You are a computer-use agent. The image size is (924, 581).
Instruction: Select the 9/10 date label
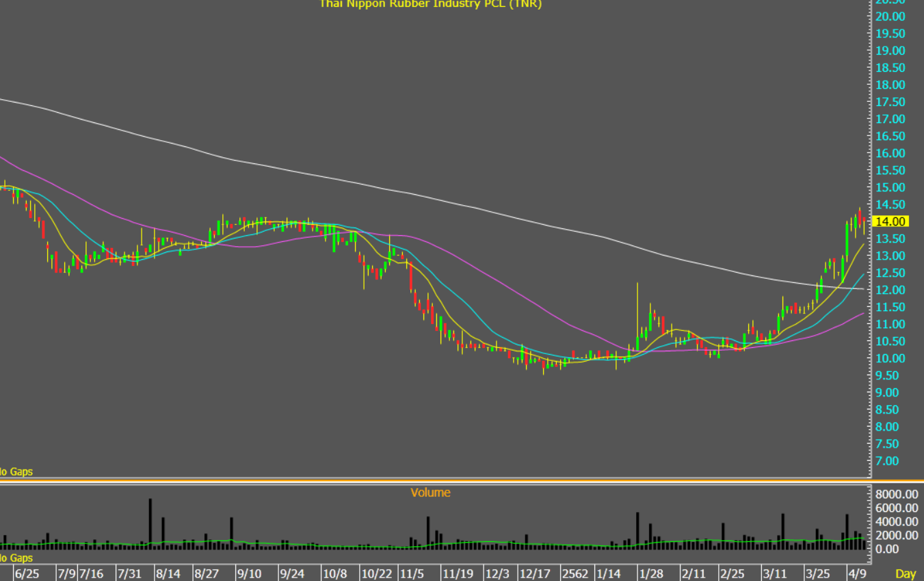point(249,573)
